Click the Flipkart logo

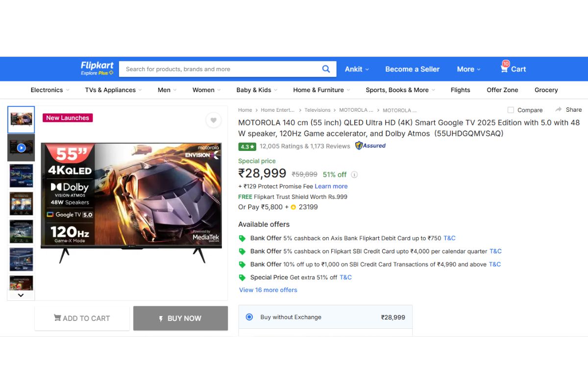point(97,68)
